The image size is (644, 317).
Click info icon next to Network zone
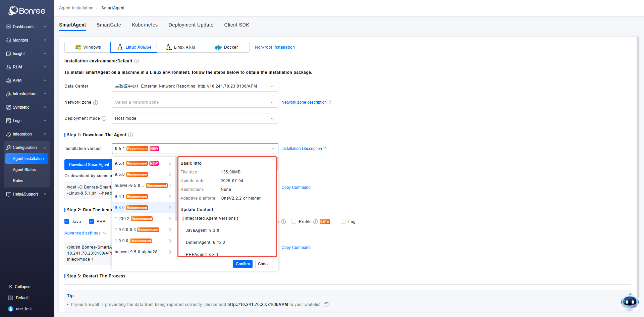tap(96, 103)
